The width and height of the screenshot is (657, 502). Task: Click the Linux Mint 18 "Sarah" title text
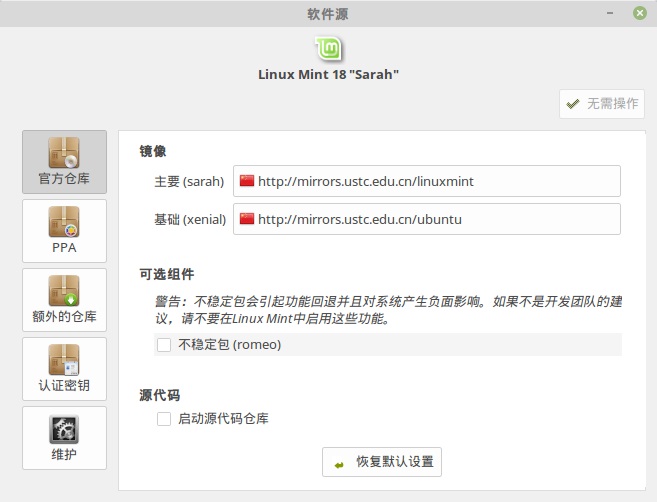click(x=328, y=75)
